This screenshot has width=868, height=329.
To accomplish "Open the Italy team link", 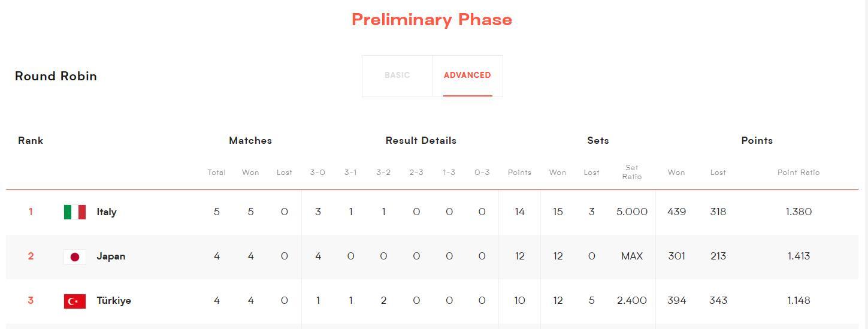I will pos(107,212).
